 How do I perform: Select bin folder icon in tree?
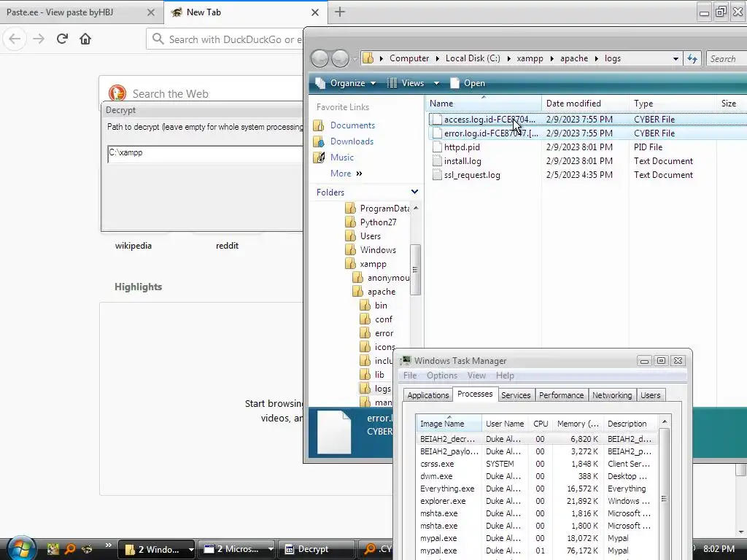pos(365,306)
